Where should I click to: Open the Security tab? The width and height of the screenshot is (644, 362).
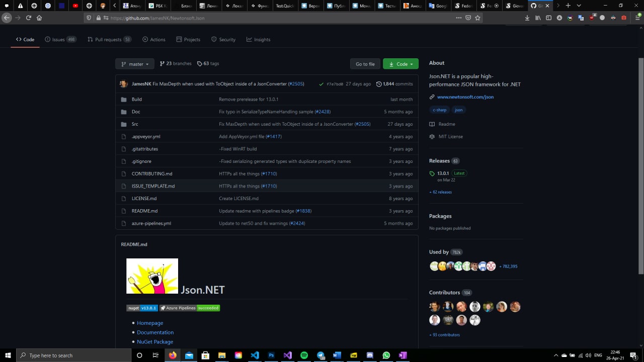coord(223,39)
